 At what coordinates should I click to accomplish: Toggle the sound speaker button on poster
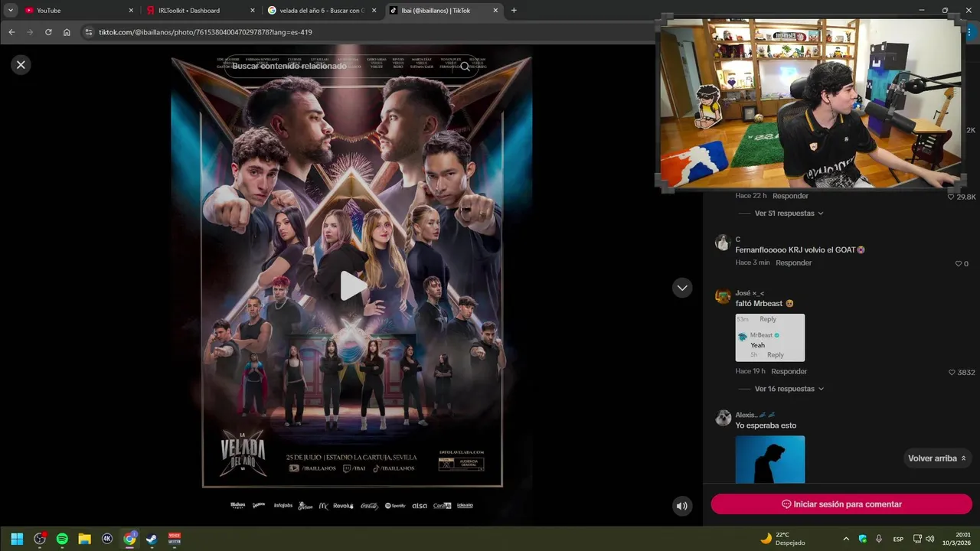(x=681, y=506)
